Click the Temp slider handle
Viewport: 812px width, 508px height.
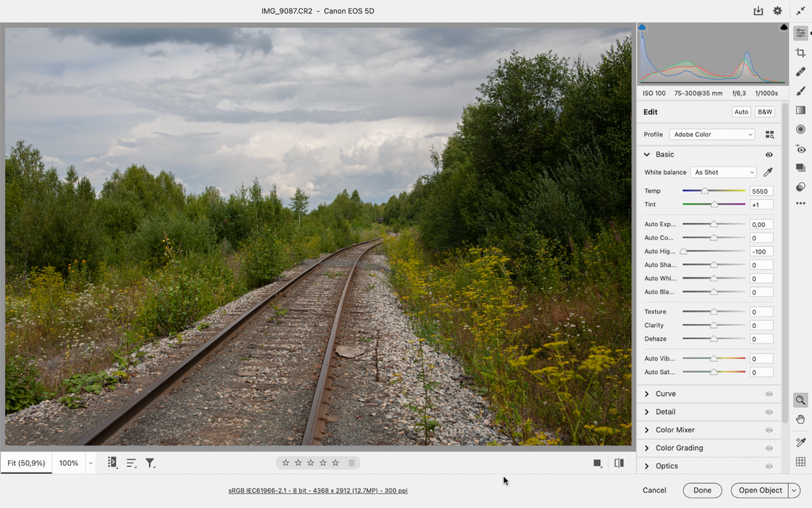point(704,191)
